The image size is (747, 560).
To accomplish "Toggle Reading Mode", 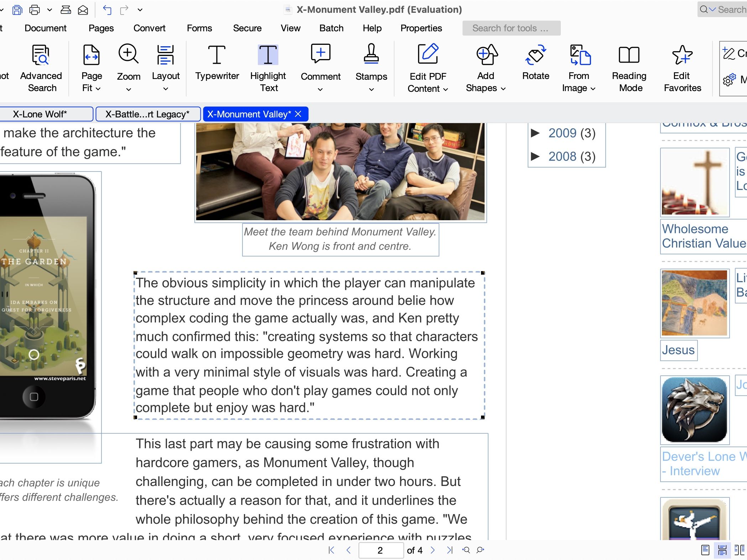I will 629,68.
